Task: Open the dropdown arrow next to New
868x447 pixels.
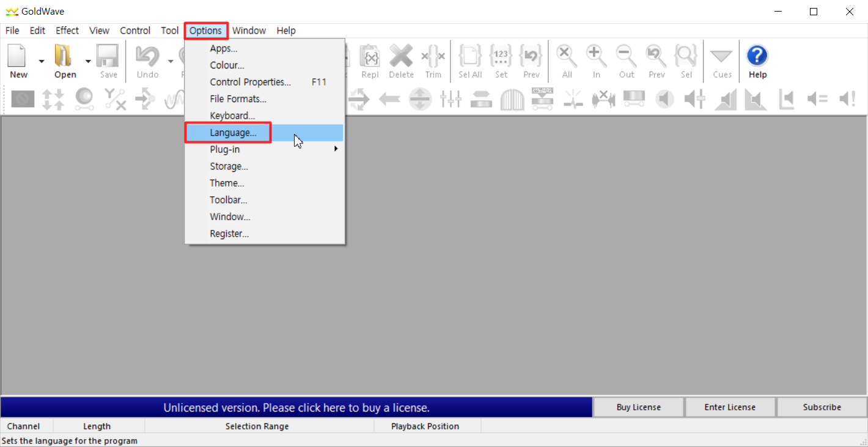Action: [42, 61]
